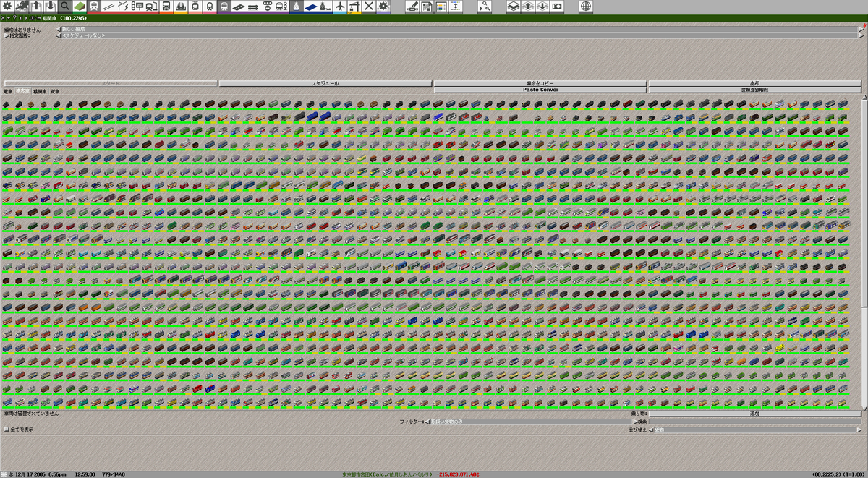The width and height of the screenshot is (868, 478).
Task: Click the layer up arrow icon
Action: click(x=527, y=7)
